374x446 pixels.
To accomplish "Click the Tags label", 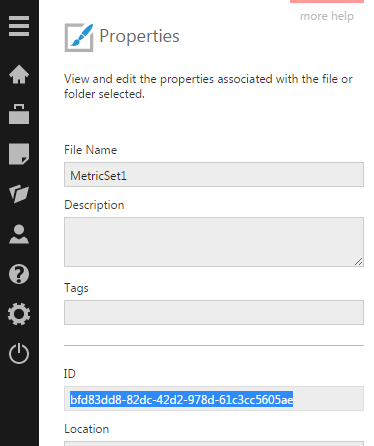I will click(x=76, y=288).
